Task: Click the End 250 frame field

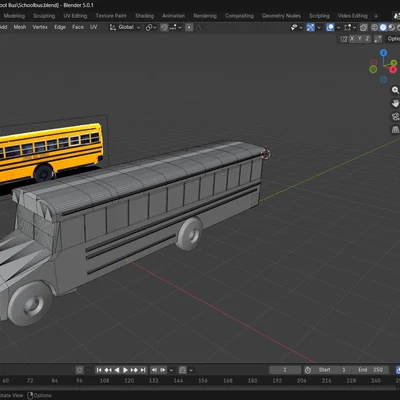Action: (x=370, y=370)
